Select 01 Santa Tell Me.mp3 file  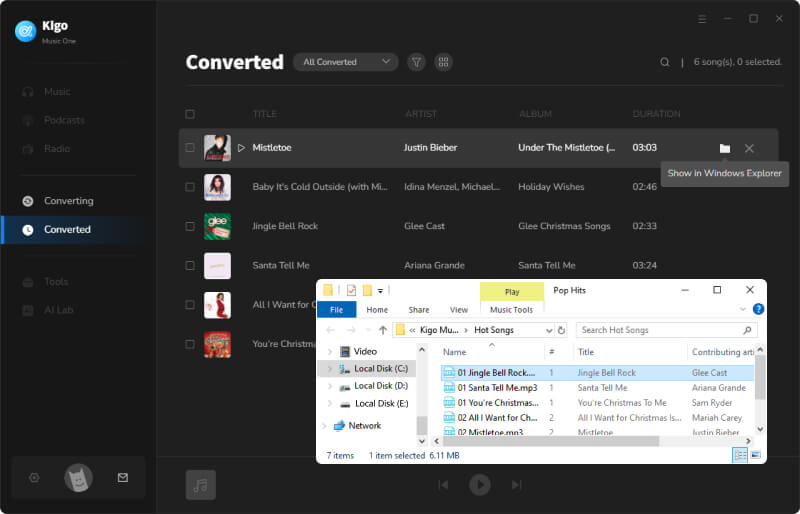pos(497,388)
